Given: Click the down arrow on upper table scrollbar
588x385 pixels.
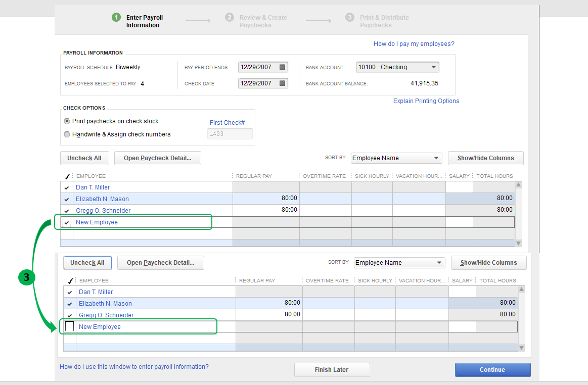Looking at the screenshot, I should point(518,243).
